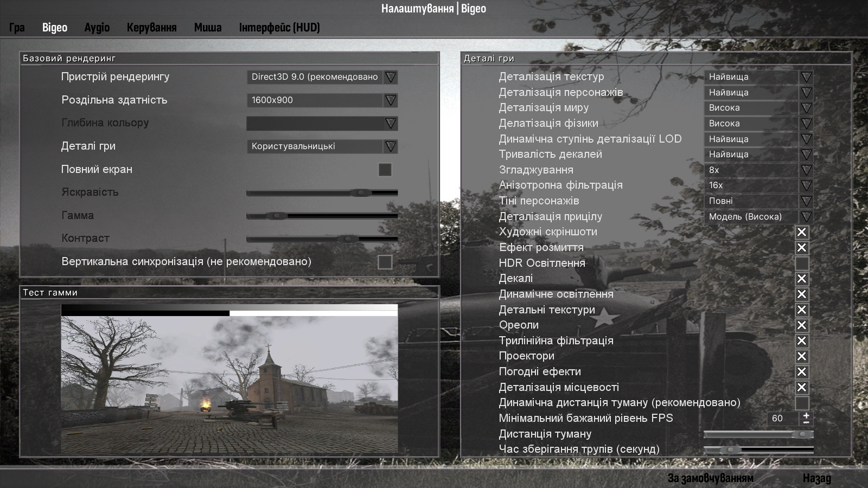The width and height of the screenshot is (868, 488).
Task: Enable Вертикальна синхронізація checkbox
Action: pyautogui.click(x=385, y=262)
